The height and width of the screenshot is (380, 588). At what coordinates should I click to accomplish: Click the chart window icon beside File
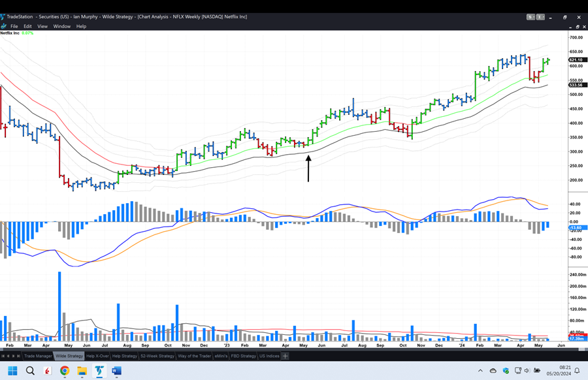[4, 26]
